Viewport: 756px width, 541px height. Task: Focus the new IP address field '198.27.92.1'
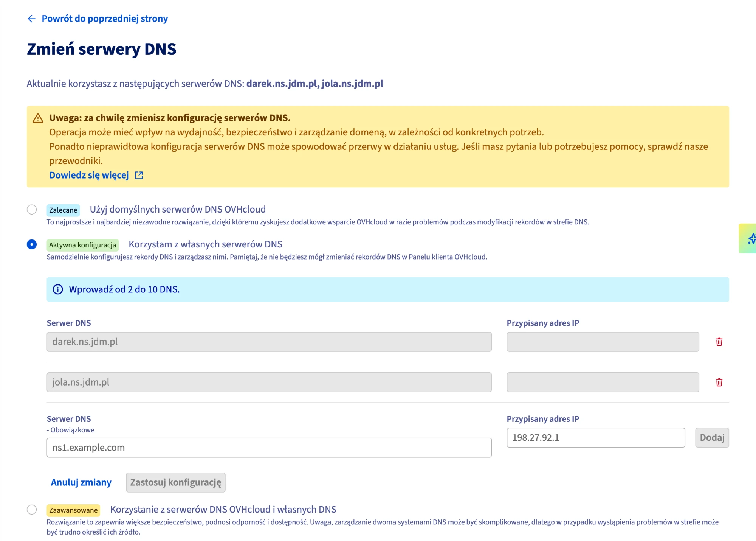(x=596, y=438)
